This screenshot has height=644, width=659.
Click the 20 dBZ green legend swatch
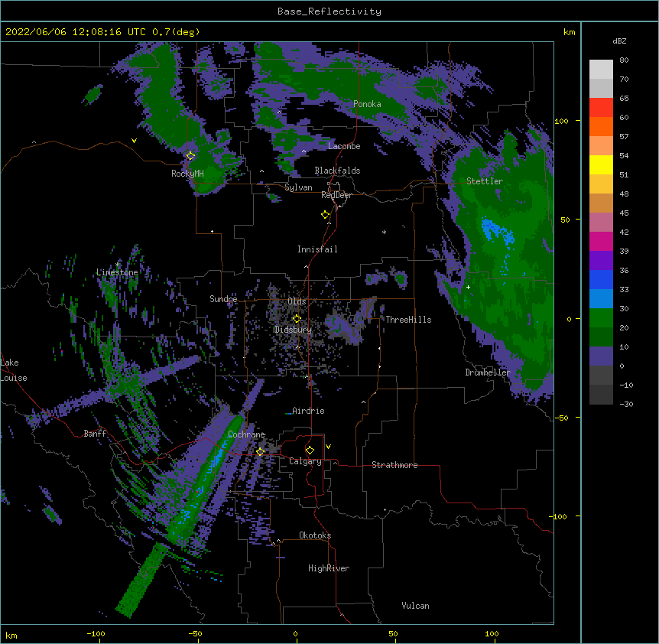(601, 337)
